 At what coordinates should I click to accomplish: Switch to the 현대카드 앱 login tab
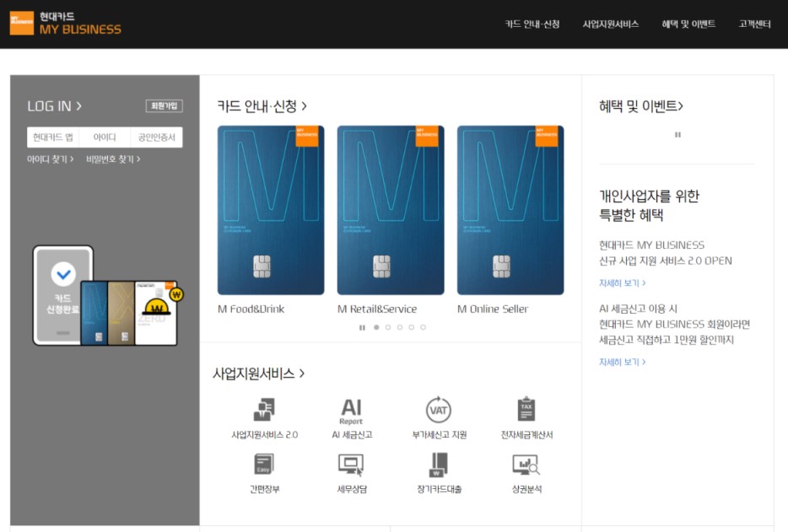(53, 137)
